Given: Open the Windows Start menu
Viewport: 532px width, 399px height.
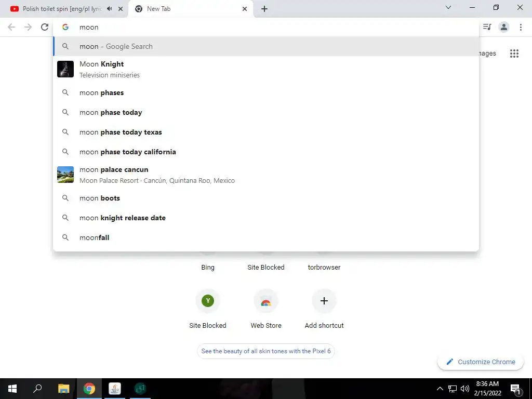Looking at the screenshot, I should tap(12, 389).
